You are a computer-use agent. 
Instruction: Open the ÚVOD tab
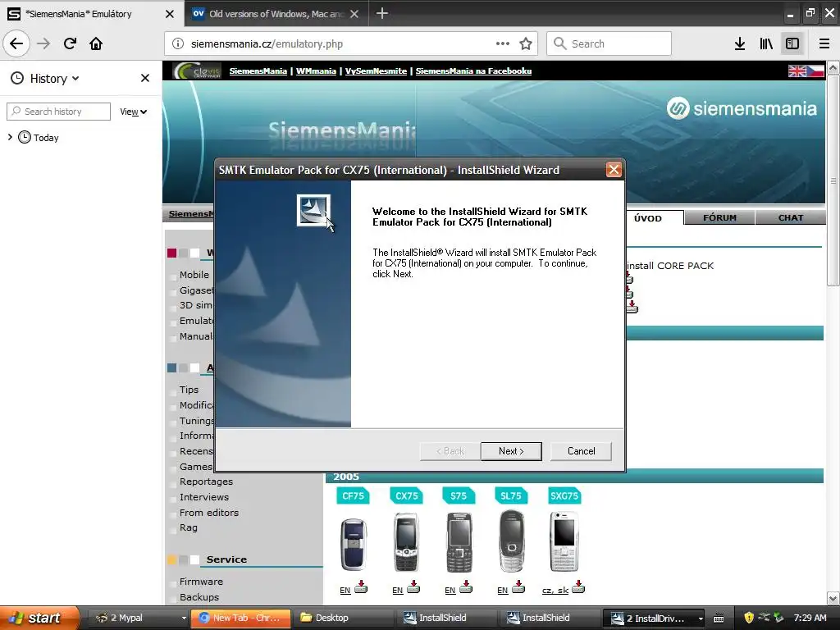coord(648,218)
